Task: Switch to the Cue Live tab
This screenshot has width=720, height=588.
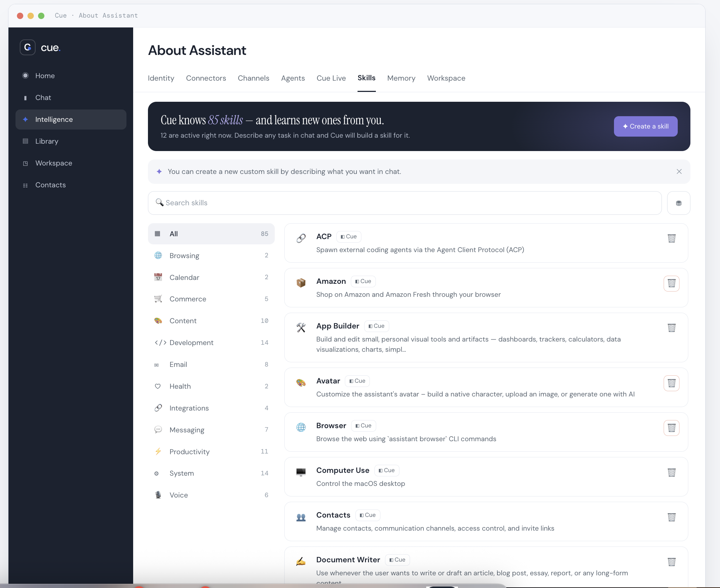Action: click(331, 78)
